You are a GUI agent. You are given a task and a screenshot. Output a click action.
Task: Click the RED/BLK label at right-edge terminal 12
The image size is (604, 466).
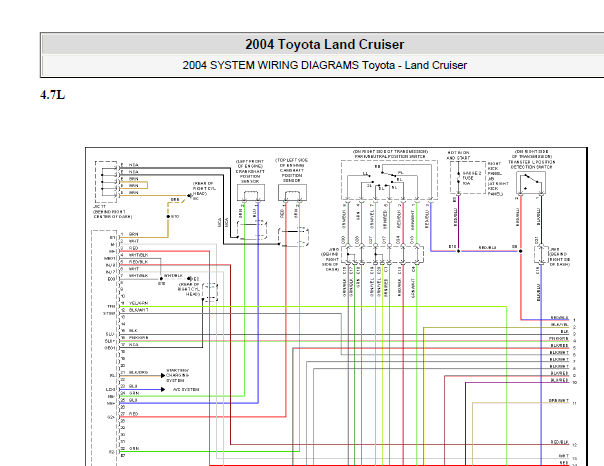[x=559, y=443]
